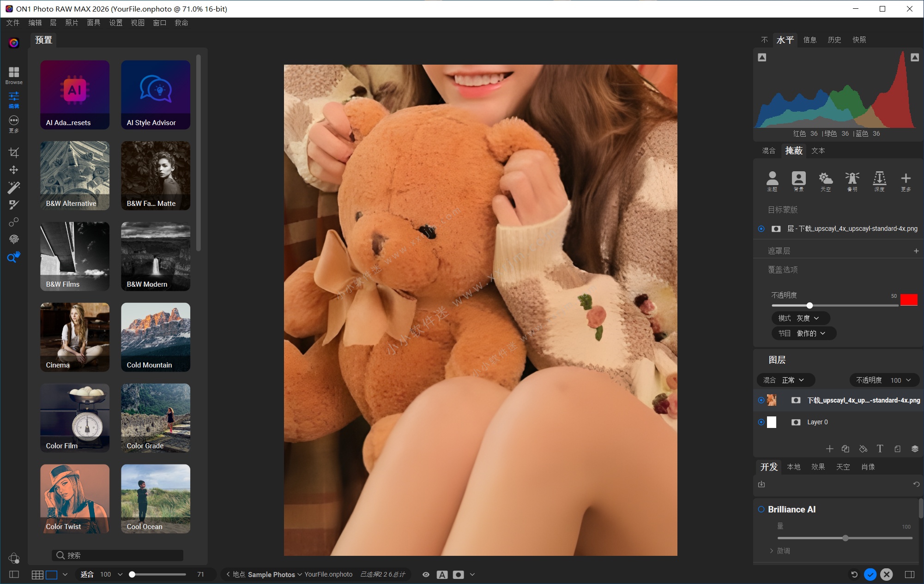Open the 照片 menu
924x584 pixels.
pyautogui.click(x=72, y=23)
